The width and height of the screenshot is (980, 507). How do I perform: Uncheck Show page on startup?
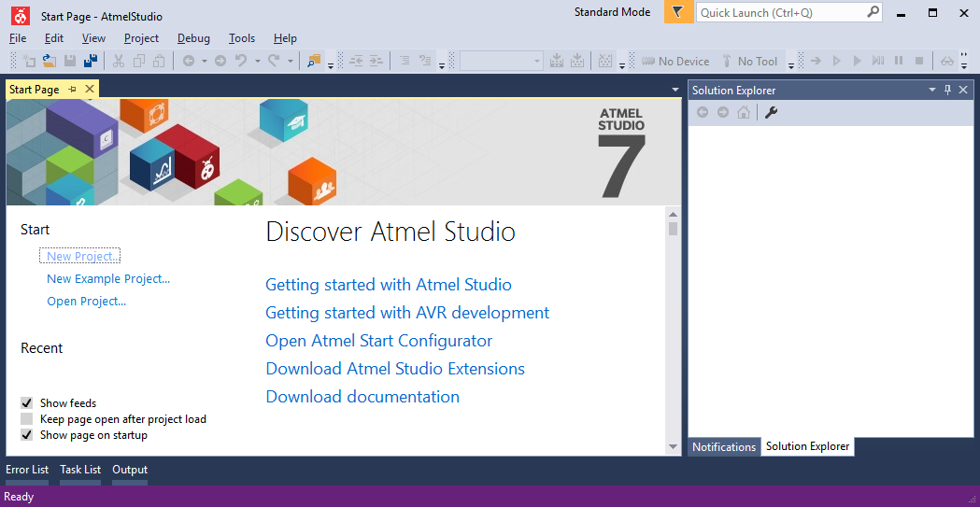coord(27,435)
